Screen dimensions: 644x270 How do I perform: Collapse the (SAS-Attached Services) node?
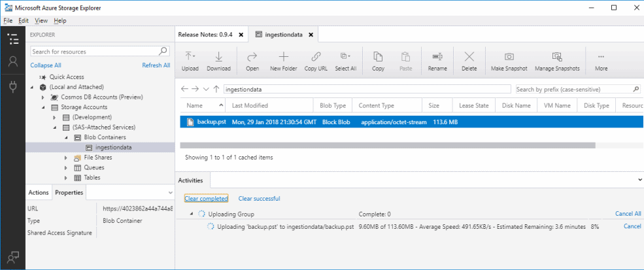click(x=54, y=127)
